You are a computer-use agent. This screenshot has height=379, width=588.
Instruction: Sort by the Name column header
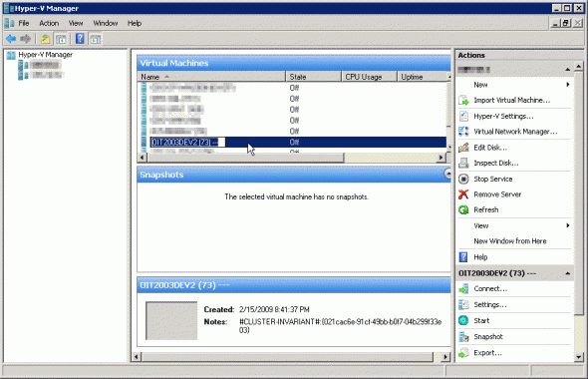coord(211,77)
